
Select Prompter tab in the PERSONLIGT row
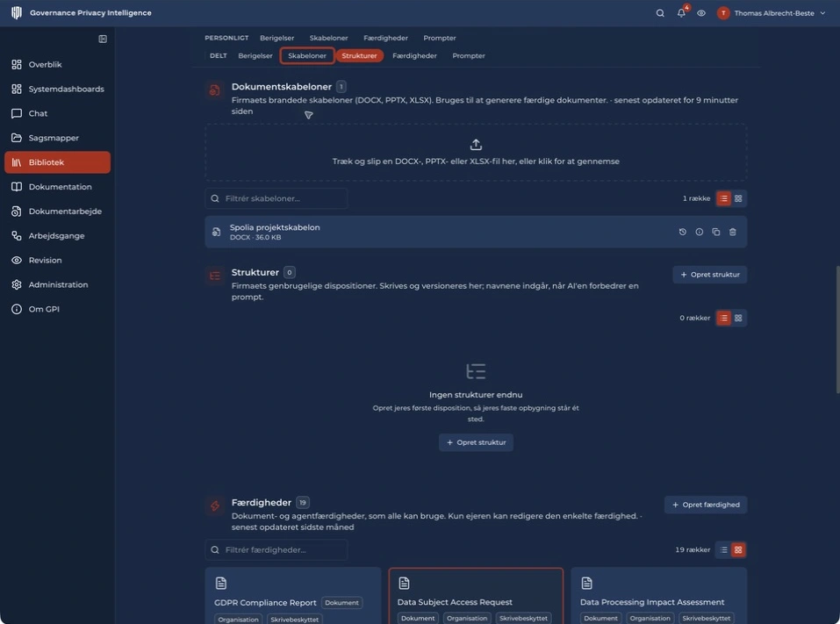coord(439,38)
